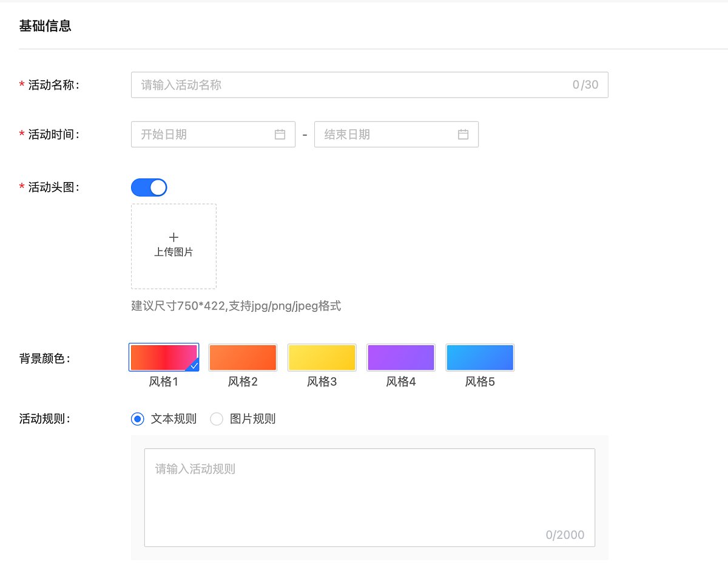Open the 结束日期 date picker field
Screen dimensions: 728x585
click(396, 134)
